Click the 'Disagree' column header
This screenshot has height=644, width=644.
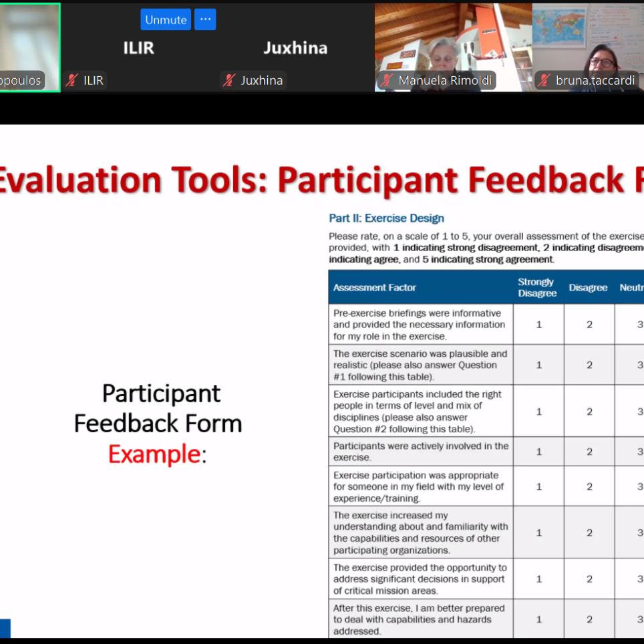[x=588, y=287]
